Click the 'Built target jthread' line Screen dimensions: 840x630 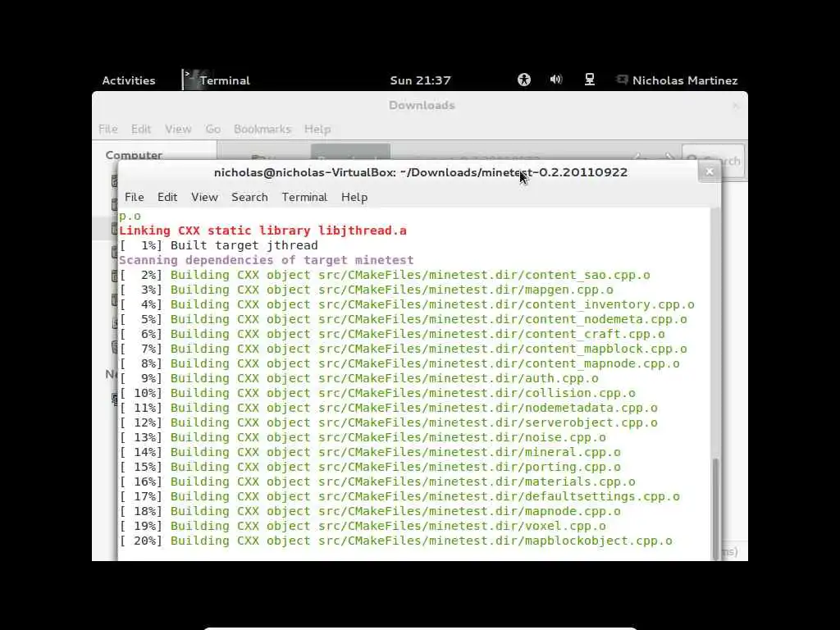tap(218, 245)
